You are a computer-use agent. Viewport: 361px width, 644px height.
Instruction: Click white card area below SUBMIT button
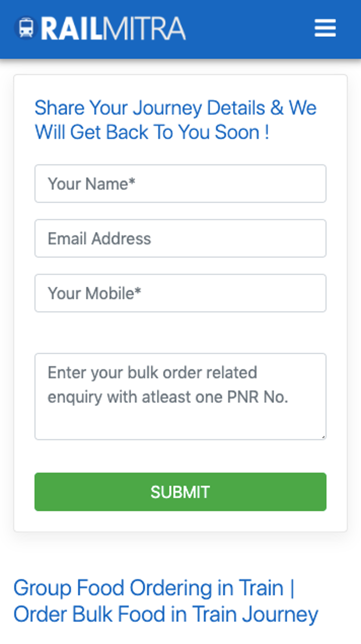coord(180,521)
